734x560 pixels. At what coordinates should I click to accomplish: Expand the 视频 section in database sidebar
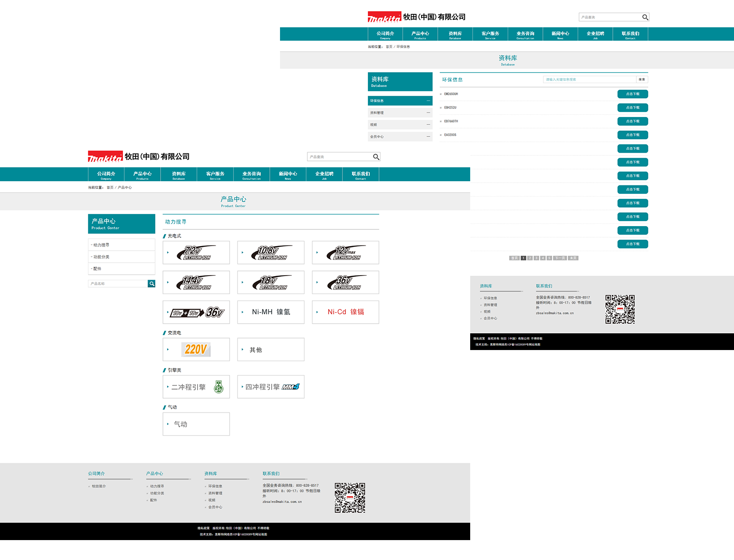[x=428, y=125]
